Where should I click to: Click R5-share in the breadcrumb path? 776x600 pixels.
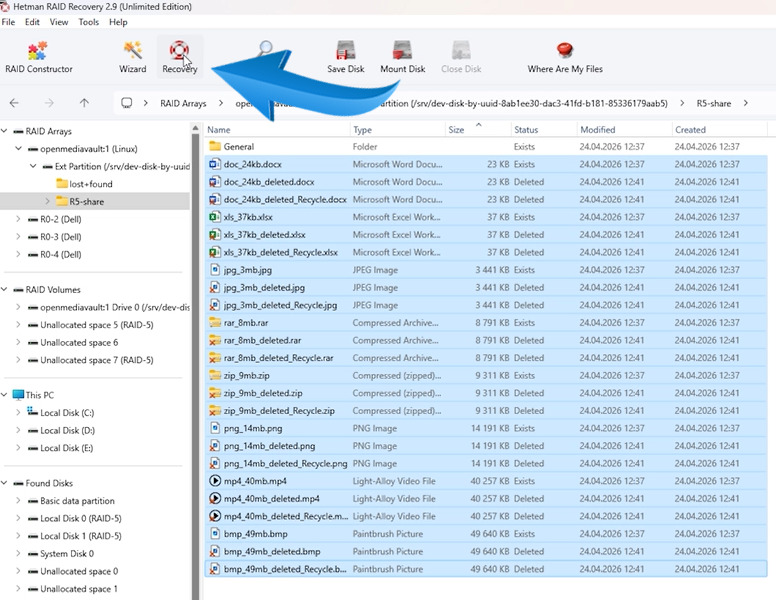(x=714, y=103)
